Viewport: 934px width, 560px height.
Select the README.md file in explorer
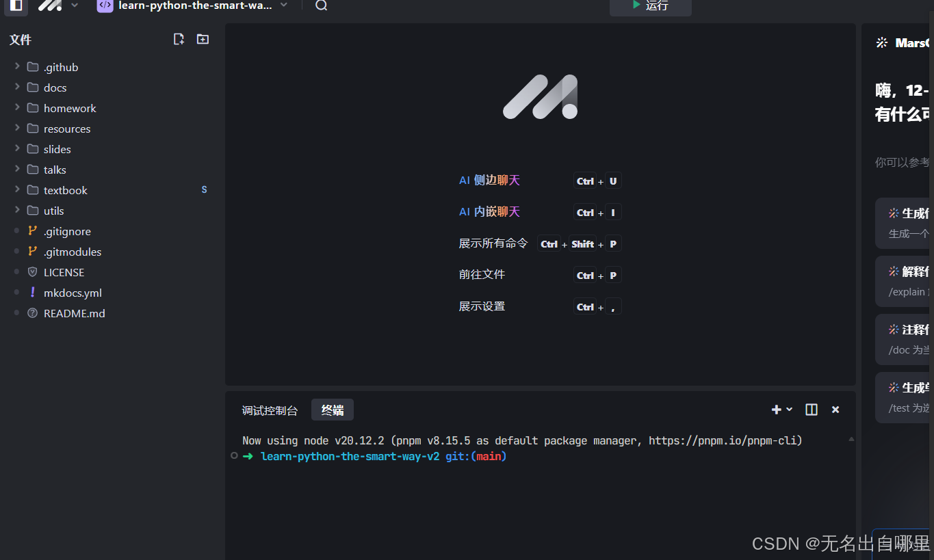(x=73, y=313)
